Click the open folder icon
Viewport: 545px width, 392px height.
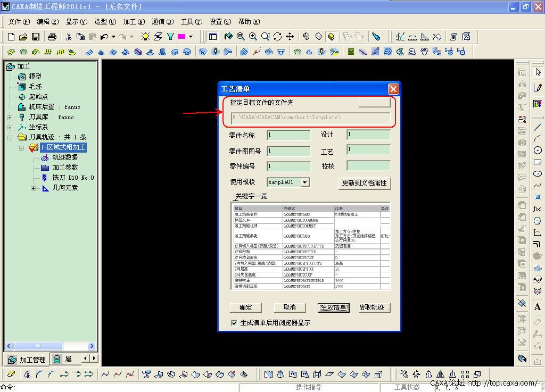23,37
